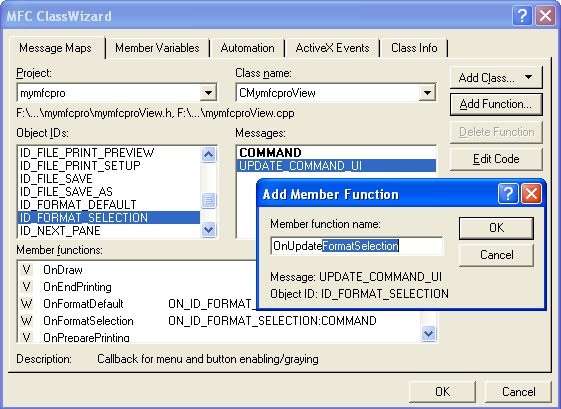Select COMMAND in the Messages list
The width and height of the screenshot is (561, 409).
click(x=336, y=153)
